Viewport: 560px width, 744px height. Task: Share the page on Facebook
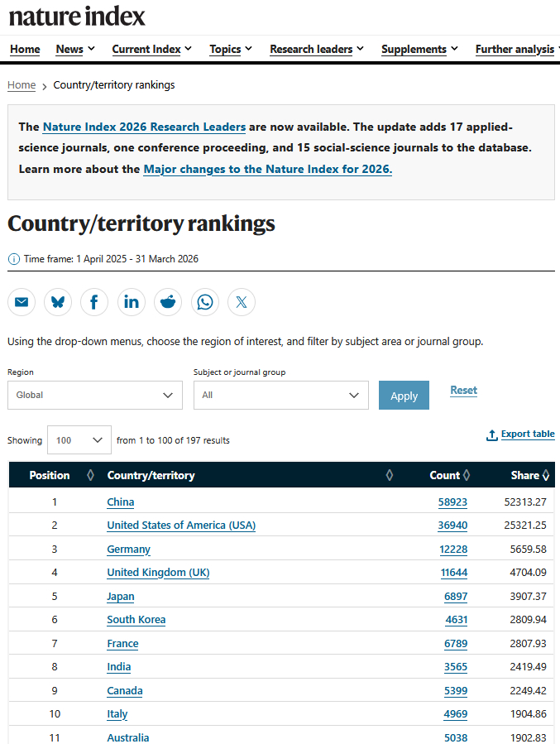[94, 302]
